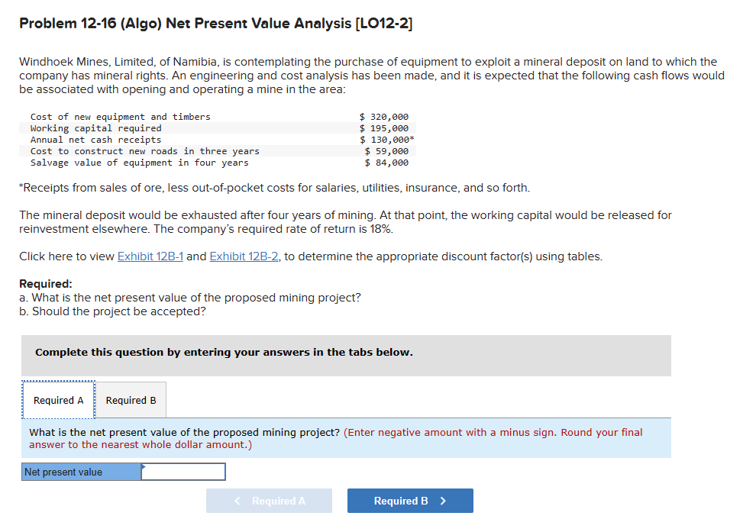756x532 pixels.
Task: Open the Exhibit 12B-1 link
Action: (150, 256)
